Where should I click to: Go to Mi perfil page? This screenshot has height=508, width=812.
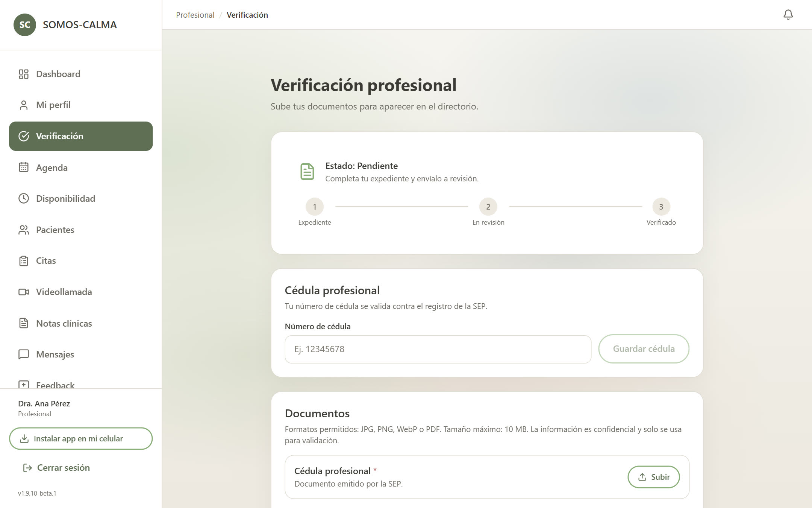point(81,105)
